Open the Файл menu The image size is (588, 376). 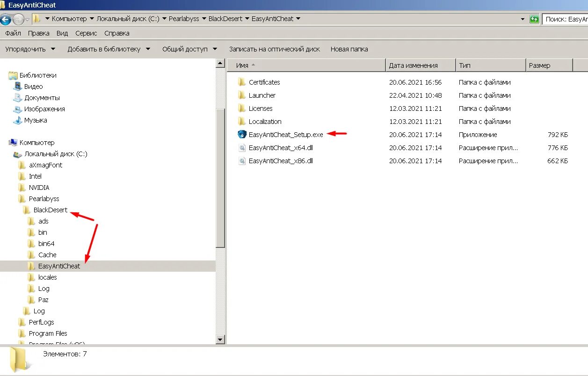(13, 33)
